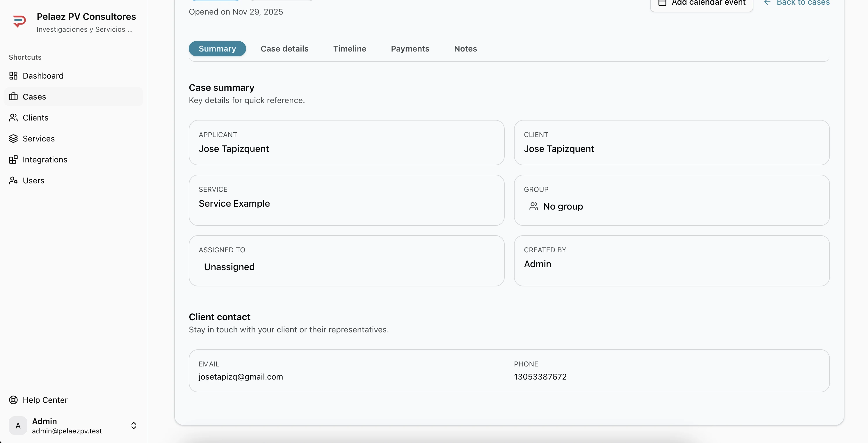Click the calendar icon on Add calendar event
The width and height of the screenshot is (868, 443).
click(x=662, y=3)
